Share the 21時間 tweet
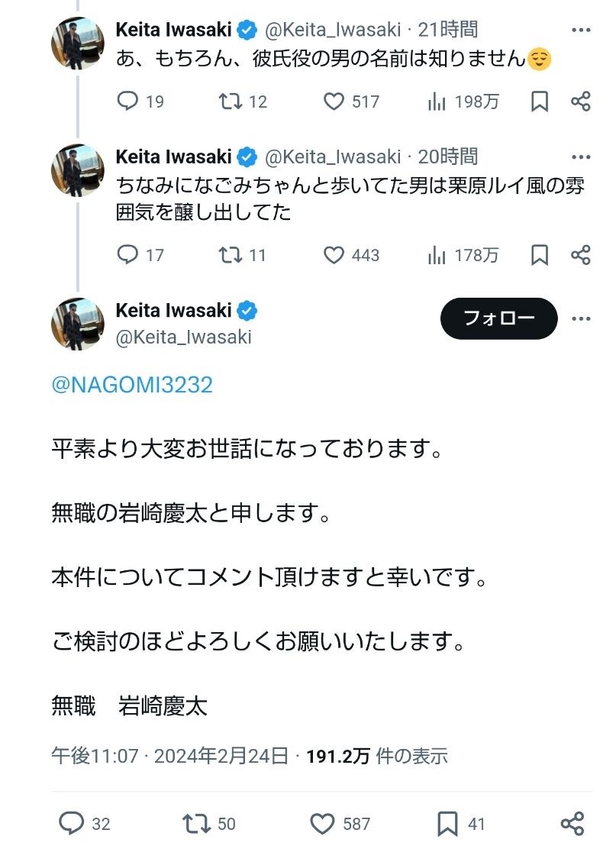Screen dimensions: 616x849 581,102
